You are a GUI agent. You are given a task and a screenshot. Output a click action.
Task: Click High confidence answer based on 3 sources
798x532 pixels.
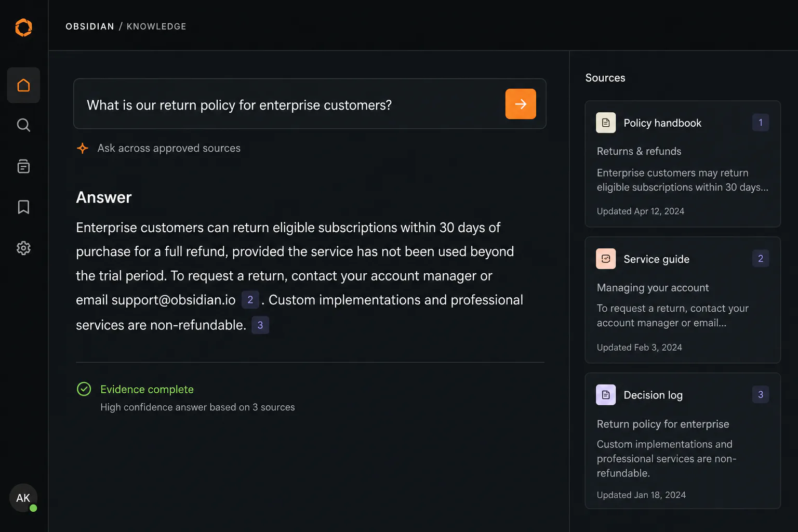(197, 407)
